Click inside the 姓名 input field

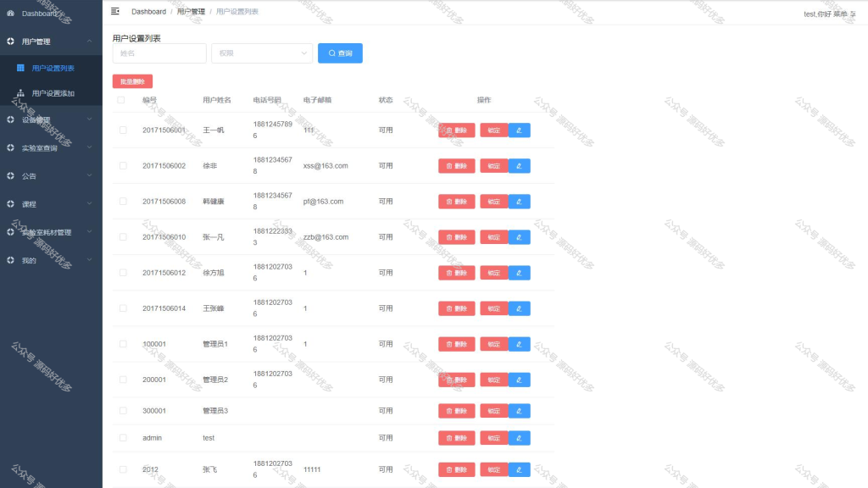click(159, 53)
